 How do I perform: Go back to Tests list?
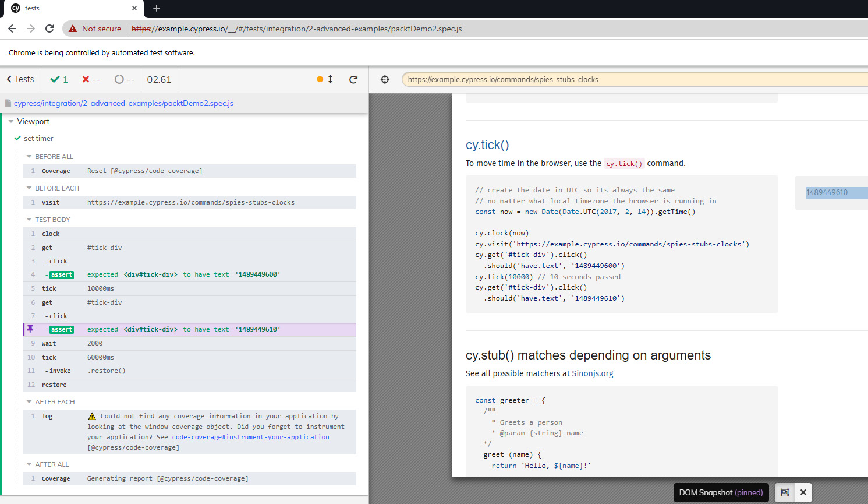[20, 79]
